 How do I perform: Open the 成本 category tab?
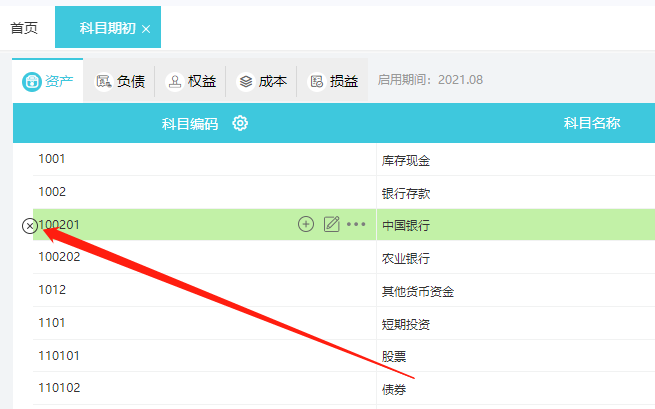click(x=261, y=81)
